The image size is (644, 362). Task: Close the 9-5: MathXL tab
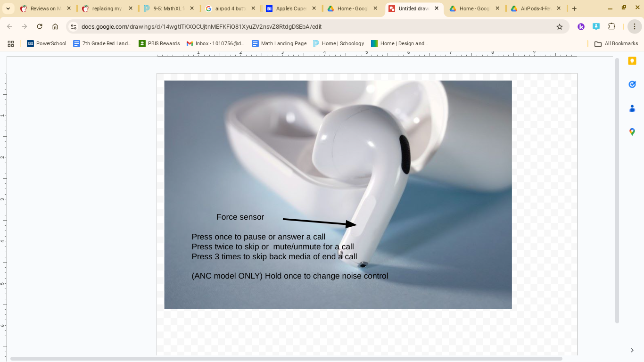point(192,8)
